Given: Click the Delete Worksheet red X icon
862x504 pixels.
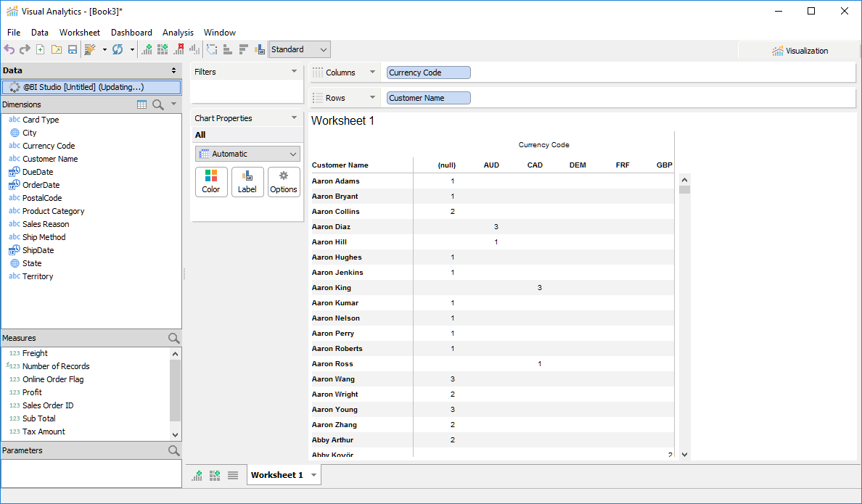Looking at the screenshot, I should (178, 49).
